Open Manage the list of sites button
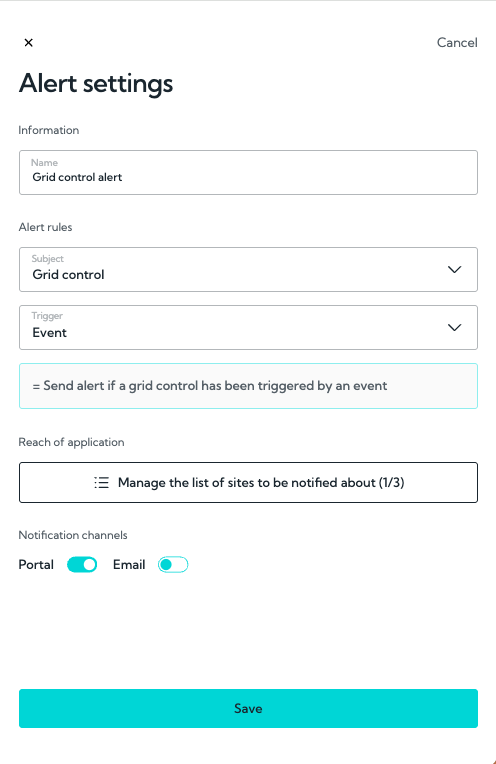Viewport: 496px width, 764px height. pyautogui.click(x=248, y=482)
